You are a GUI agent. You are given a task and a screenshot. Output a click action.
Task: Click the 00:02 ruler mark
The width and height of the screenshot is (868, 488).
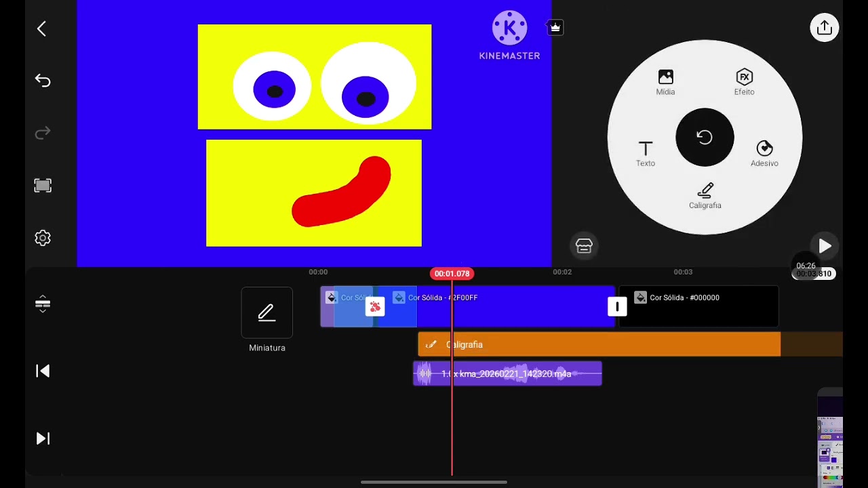562,272
